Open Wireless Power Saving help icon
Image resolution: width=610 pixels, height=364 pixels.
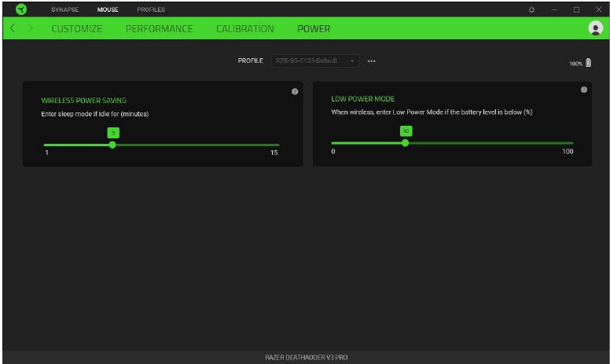pos(295,91)
